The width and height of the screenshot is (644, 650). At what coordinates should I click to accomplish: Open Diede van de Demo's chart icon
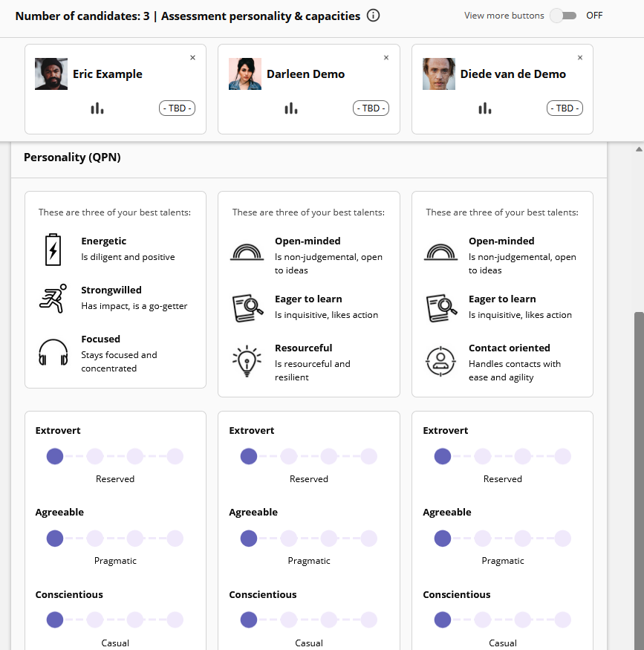point(485,108)
